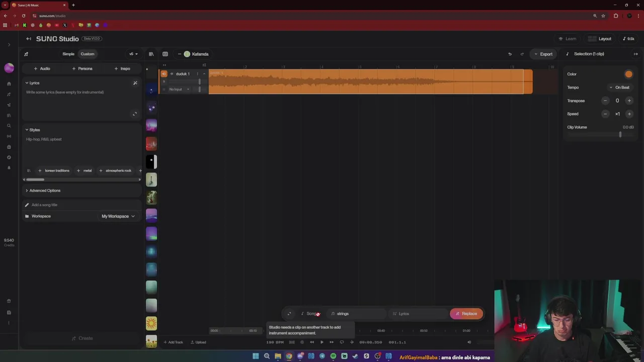Viewport: 644px width, 362px height.
Task: Toggle the record-arm box beside No Input
Action: 164,89
